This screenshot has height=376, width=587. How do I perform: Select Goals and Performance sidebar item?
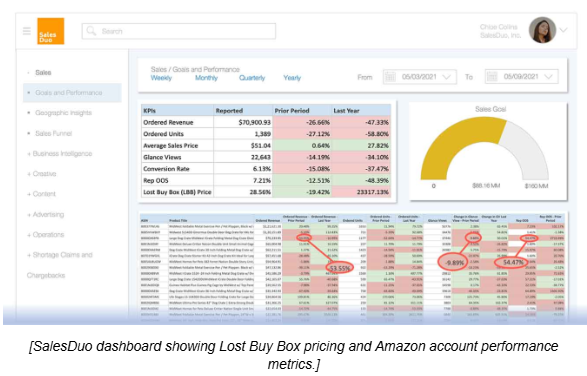[72, 93]
